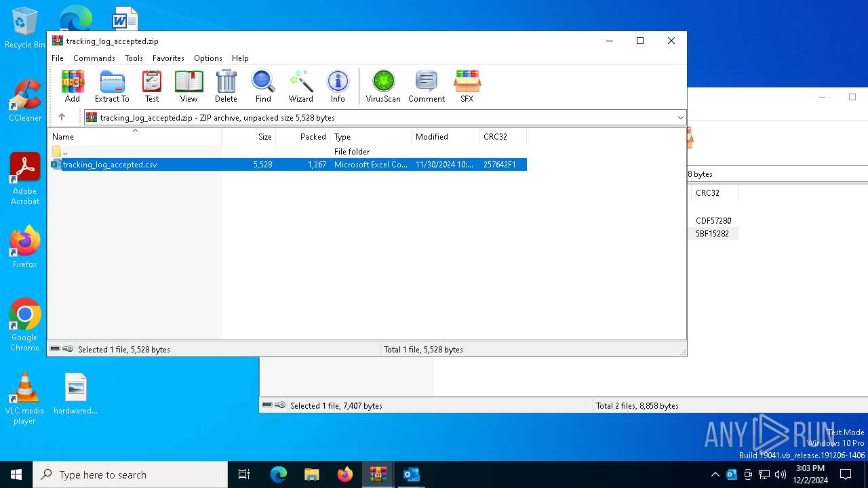The width and height of the screenshot is (868, 488).
Task: Open the View toolbar tool
Action: [189, 86]
